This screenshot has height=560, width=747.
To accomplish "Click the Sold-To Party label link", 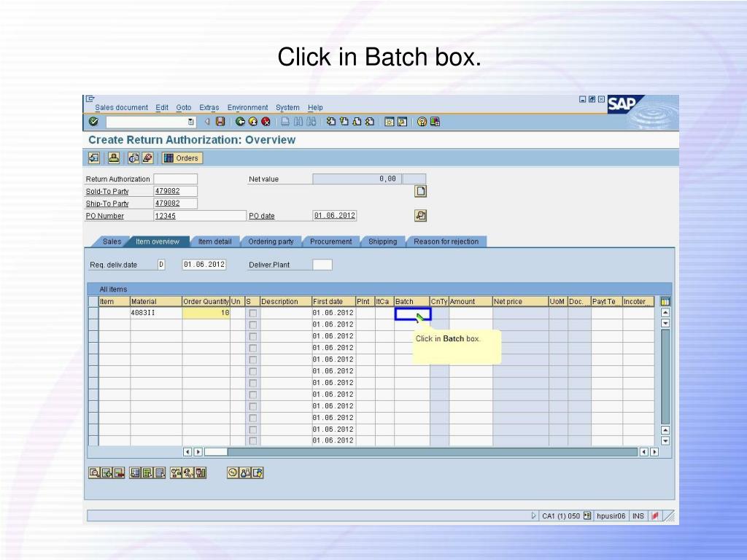I will click(x=107, y=192).
